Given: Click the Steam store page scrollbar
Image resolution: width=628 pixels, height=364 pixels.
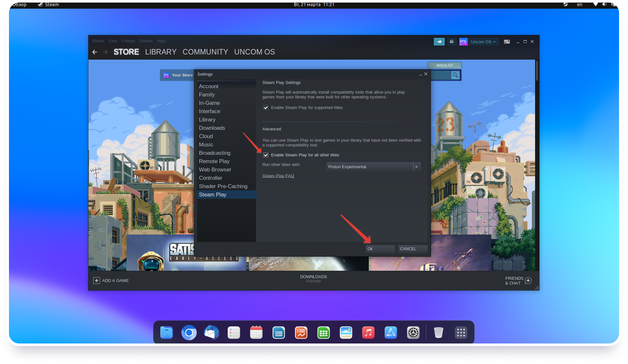Looking at the screenshot, I should (537, 70).
